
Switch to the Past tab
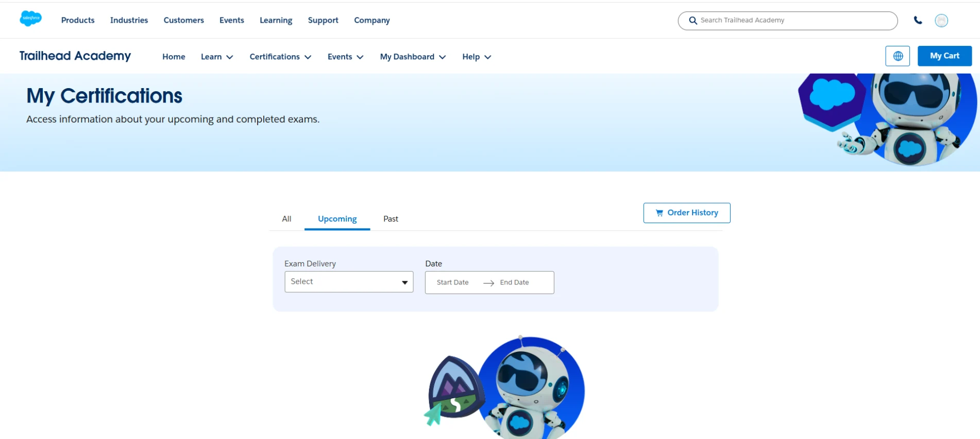click(x=391, y=219)
